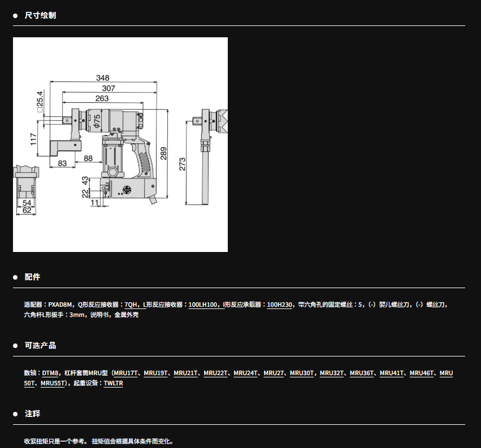Open the MRU36T socket link
The height and width of the screenshot is (448, 481).
coord(362,373)
